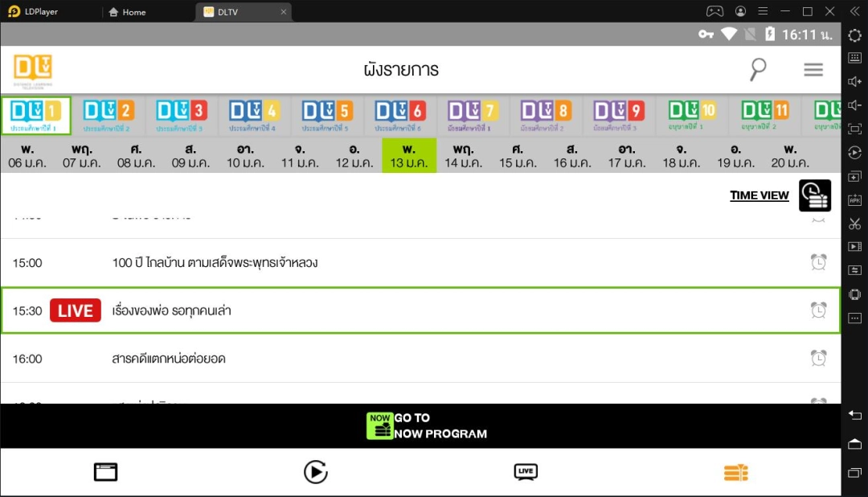Launch the screen recorder sidebar icon

pyautogui.click(x=854, y=246)
